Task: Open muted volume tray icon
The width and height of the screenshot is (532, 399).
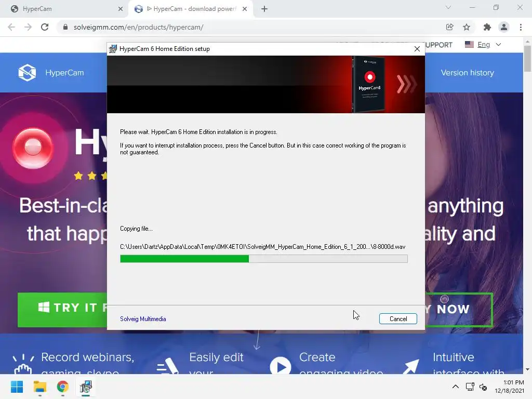Action: (x=483, y=387)
